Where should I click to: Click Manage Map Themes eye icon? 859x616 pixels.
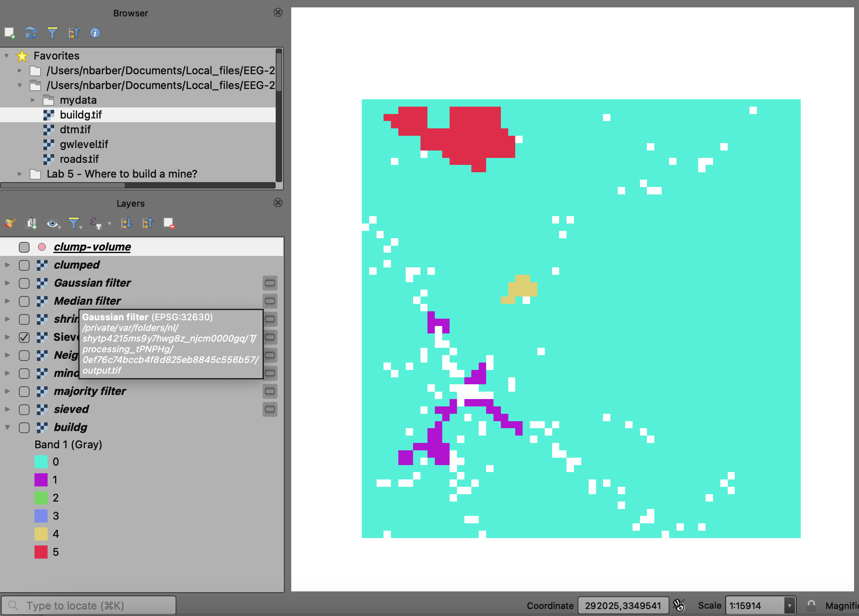(x=52, y=223)
